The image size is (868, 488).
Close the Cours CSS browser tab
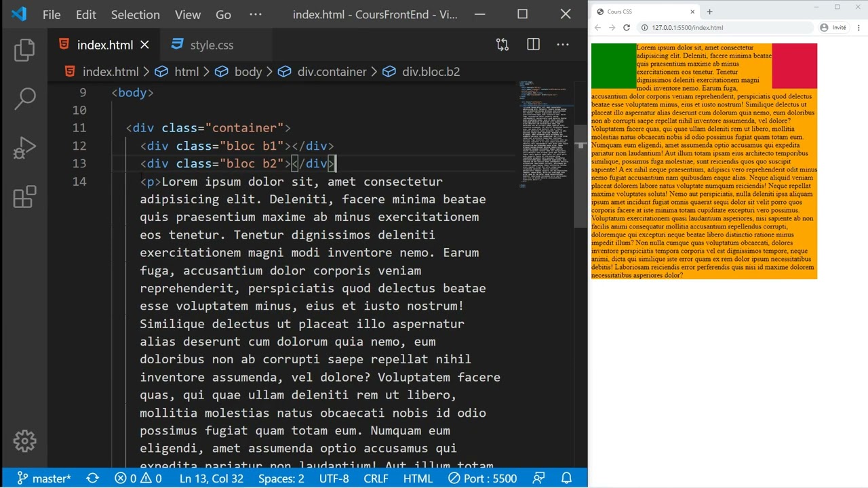(x=692, y=12)
